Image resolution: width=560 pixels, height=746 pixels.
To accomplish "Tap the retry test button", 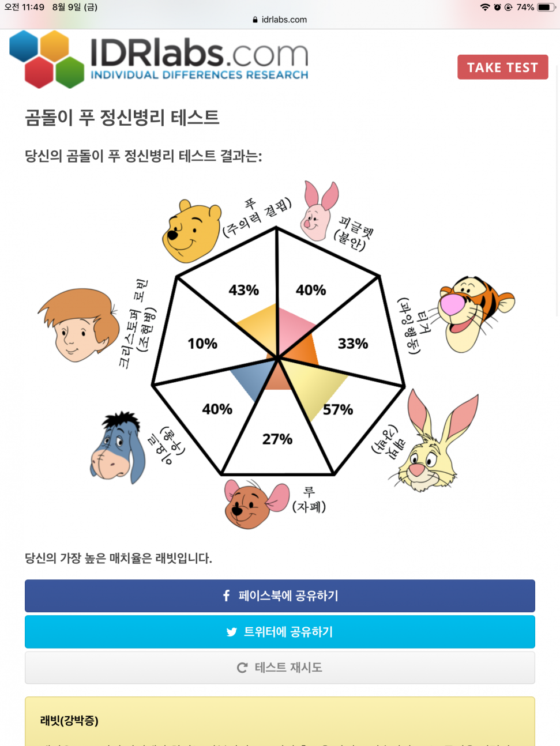I will pos(280,668).
